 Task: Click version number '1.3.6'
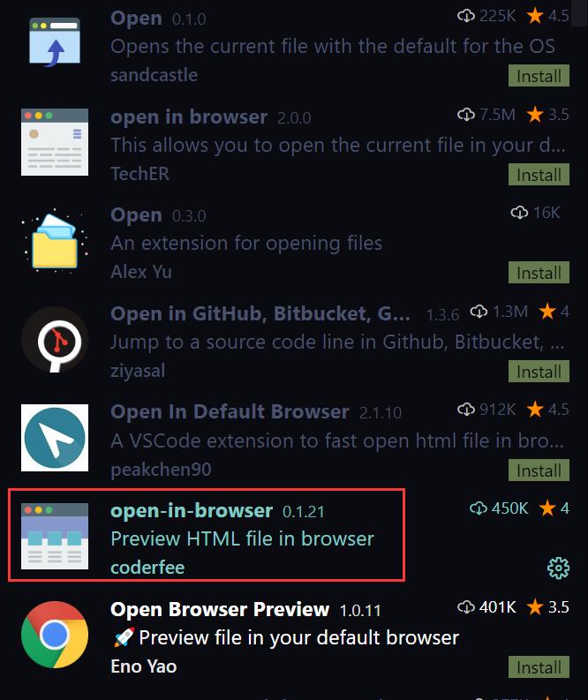pyautogui.click(x=442, y=315)
